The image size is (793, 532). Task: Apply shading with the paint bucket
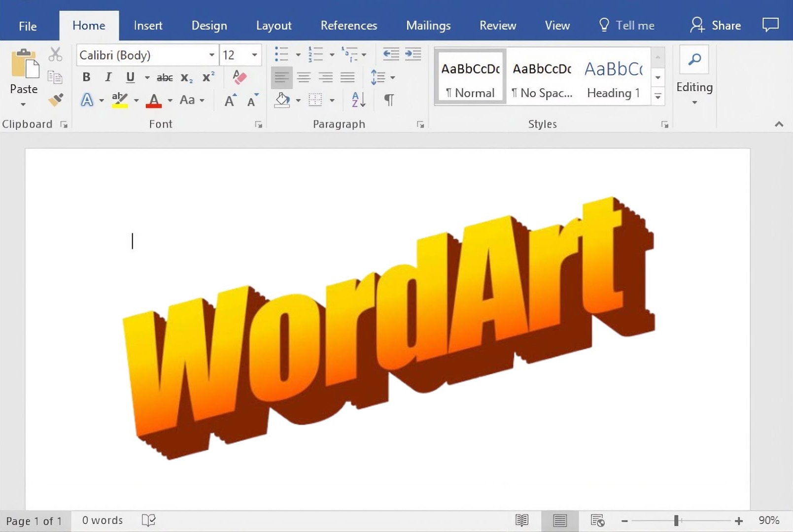coord(282,100)
